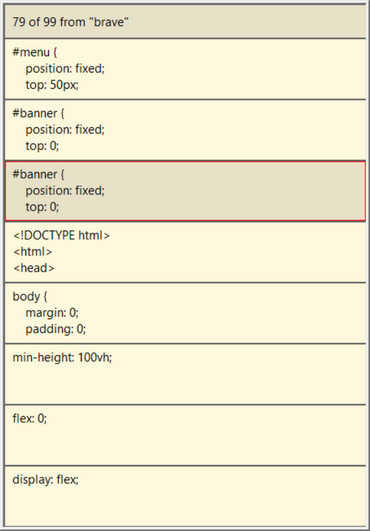Choose the unhighlighted #banner clip below #menu
Viewport: 370px width, 531px height.
point(185,130)
